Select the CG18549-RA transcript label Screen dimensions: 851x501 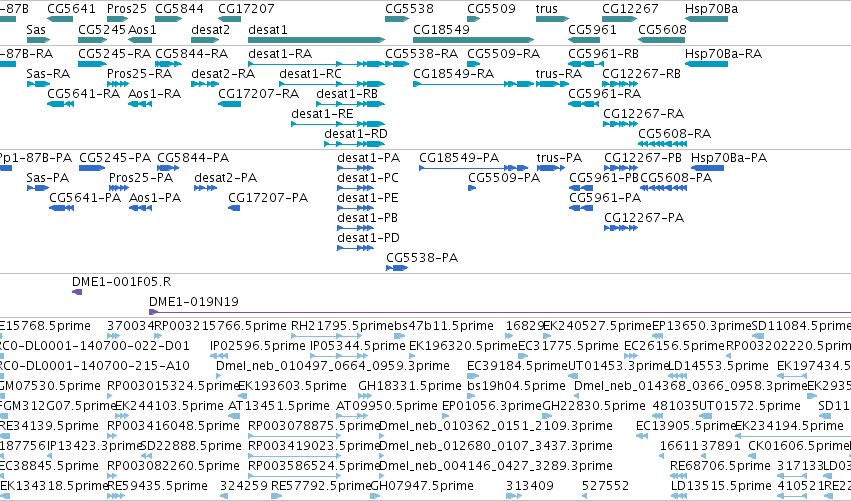(454, 74)
